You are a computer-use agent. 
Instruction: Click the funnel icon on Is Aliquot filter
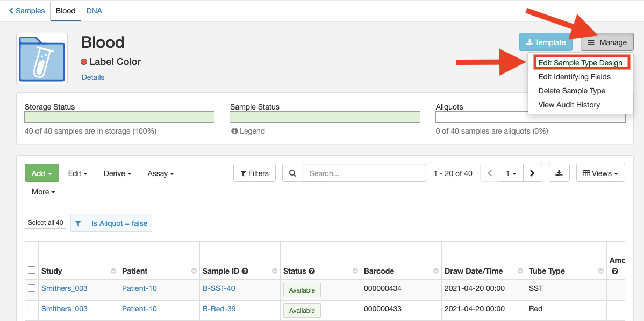click(x=78, y=223)
